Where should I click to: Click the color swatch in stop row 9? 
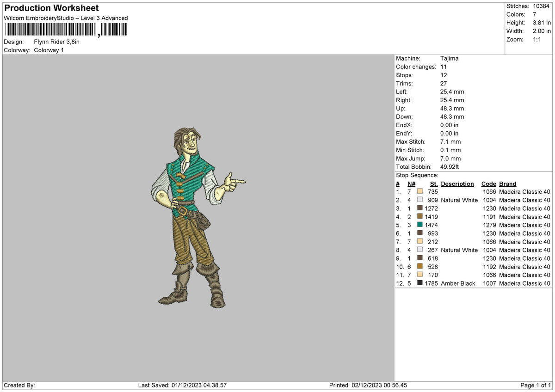click(420, 258)
